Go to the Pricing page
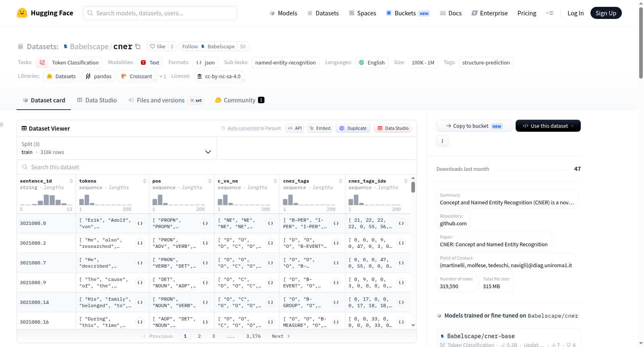The image size is (644, 347). [527, 13]
